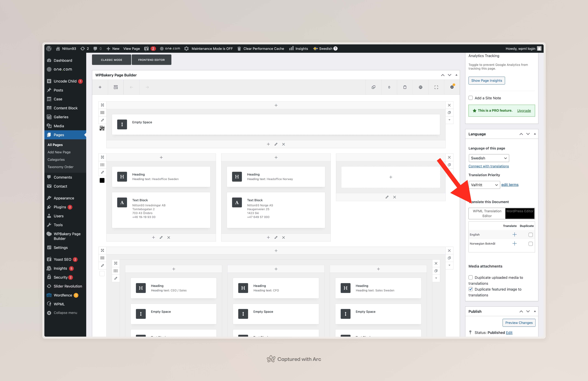Toggle the first row's dropdown arrow

(449, 120)
